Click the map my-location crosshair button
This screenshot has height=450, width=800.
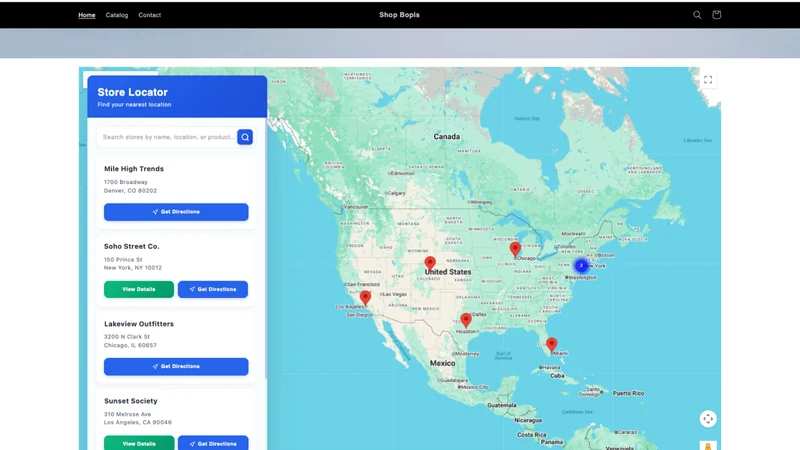click(708, 419)
